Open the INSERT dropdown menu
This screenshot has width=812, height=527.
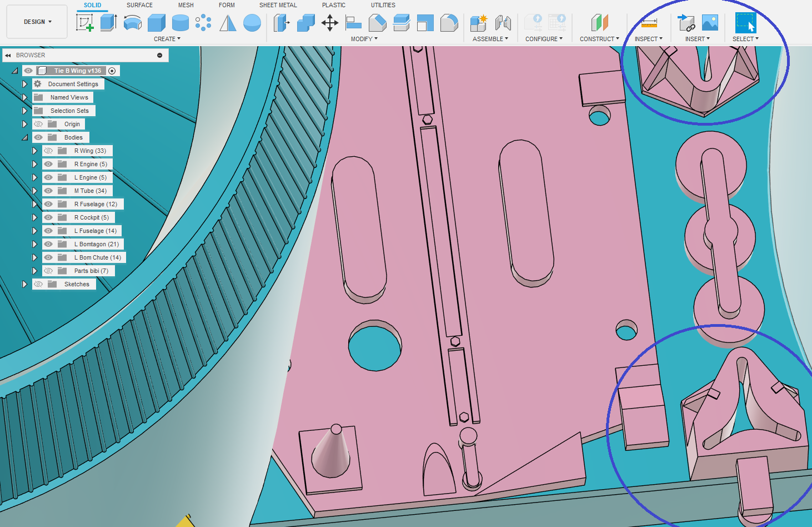(698, 39)
